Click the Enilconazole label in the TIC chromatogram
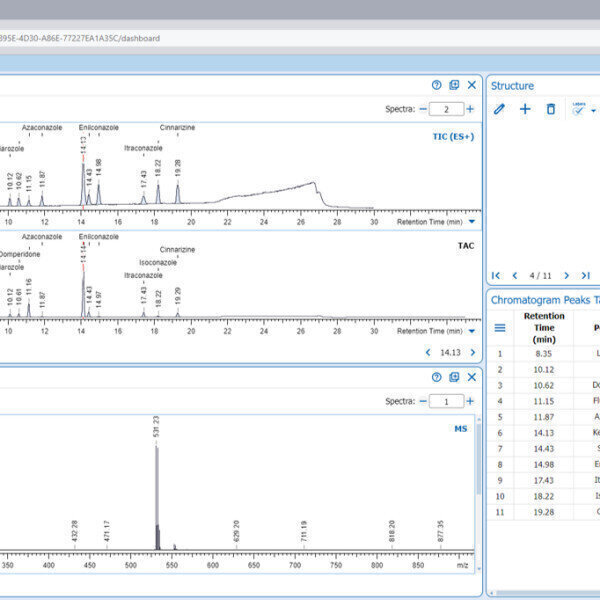Image resolution: width=600 pixels, height=600 pixels. [x=99, y=127]
